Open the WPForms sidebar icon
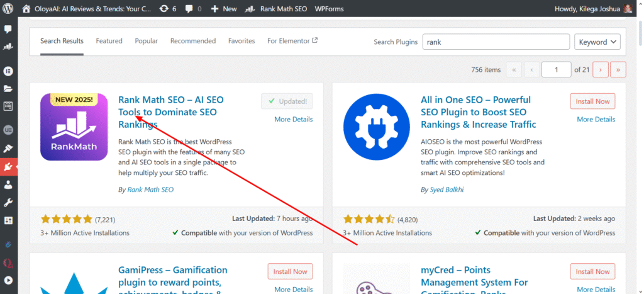This screenshot has height=294, width=644. click(8, 106)
